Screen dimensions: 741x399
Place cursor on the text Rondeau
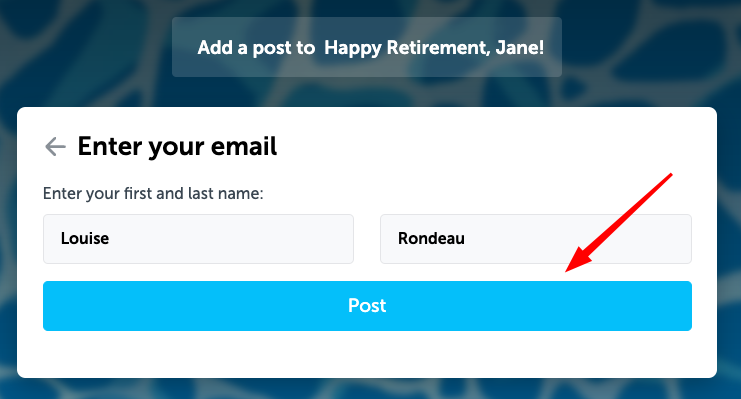click(431, 238)
